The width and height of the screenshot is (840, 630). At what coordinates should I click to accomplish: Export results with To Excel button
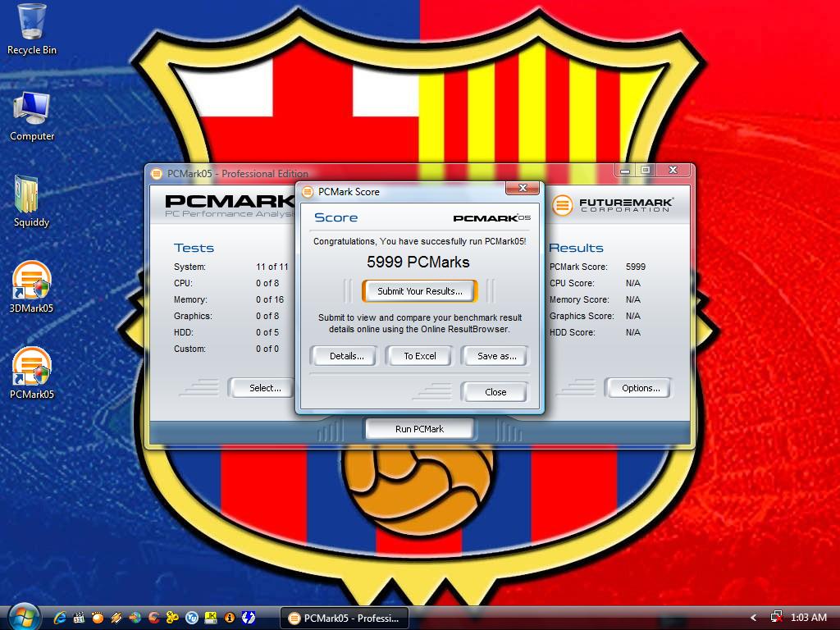(x=419, y=356)
